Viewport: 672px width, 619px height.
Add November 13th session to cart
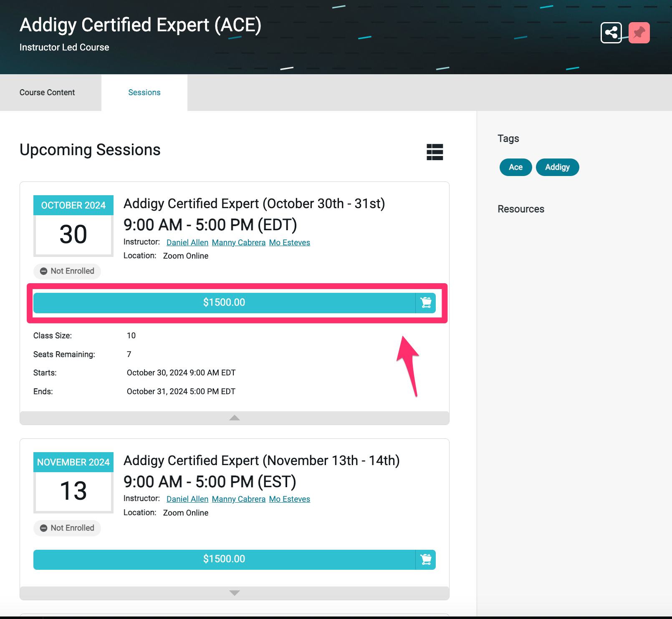point(426,560)
